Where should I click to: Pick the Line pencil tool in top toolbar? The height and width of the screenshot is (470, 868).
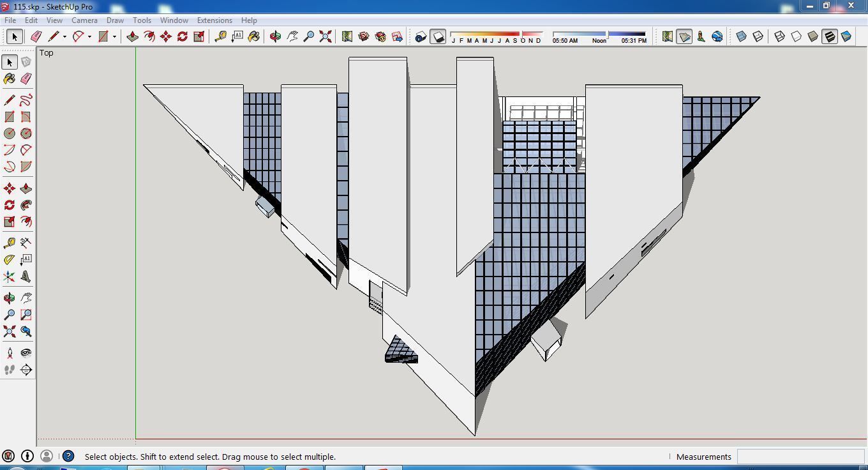click(53, 37)
